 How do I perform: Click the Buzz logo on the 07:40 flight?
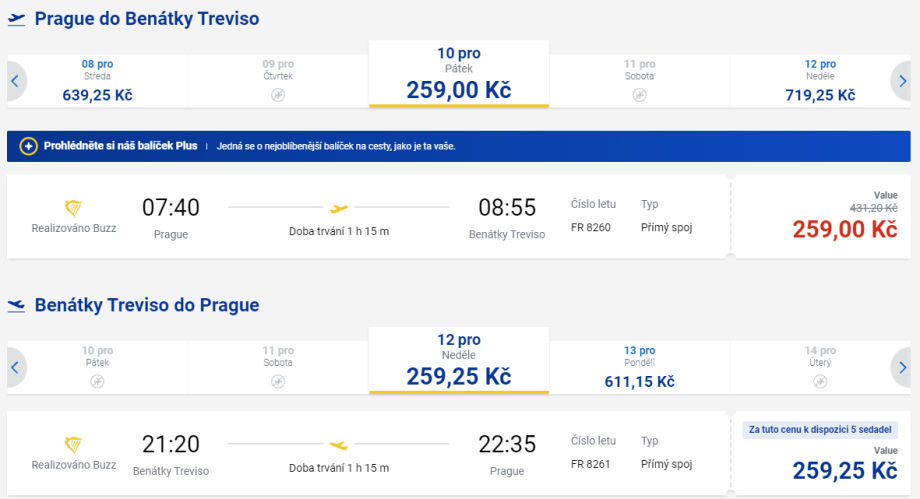point(73,208)
